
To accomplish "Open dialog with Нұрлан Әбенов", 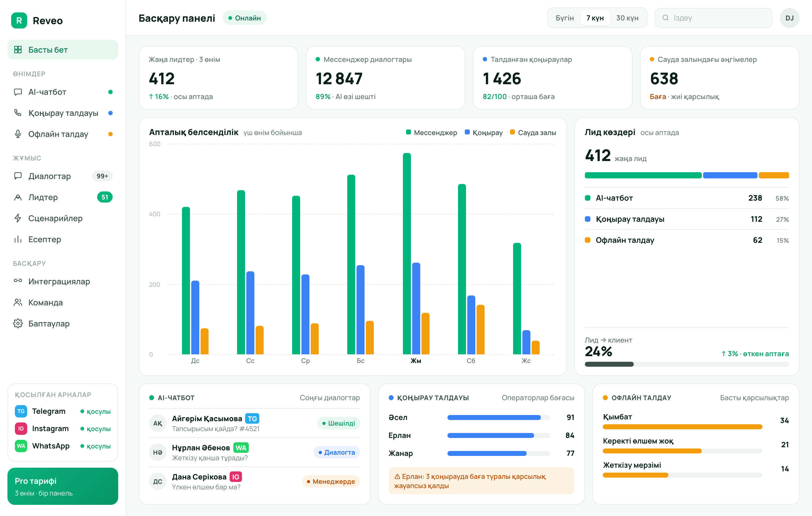I will pos(254,452).
